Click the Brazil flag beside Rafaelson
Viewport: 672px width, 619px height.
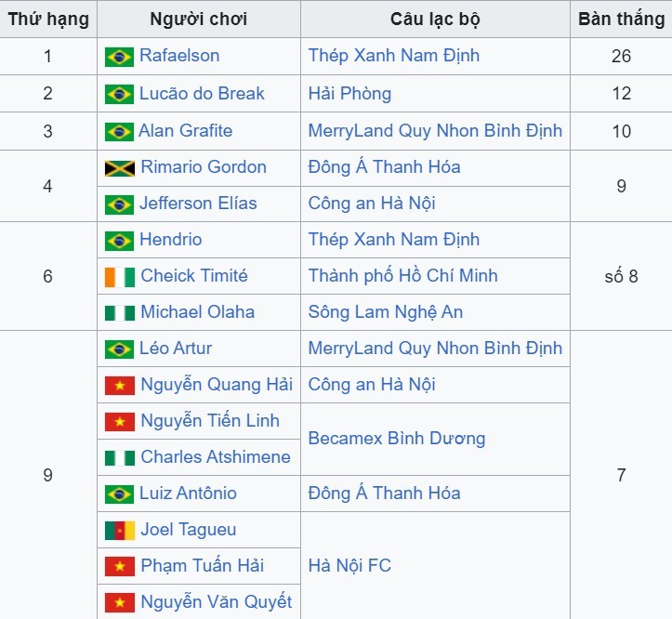(x=119, y=57)
